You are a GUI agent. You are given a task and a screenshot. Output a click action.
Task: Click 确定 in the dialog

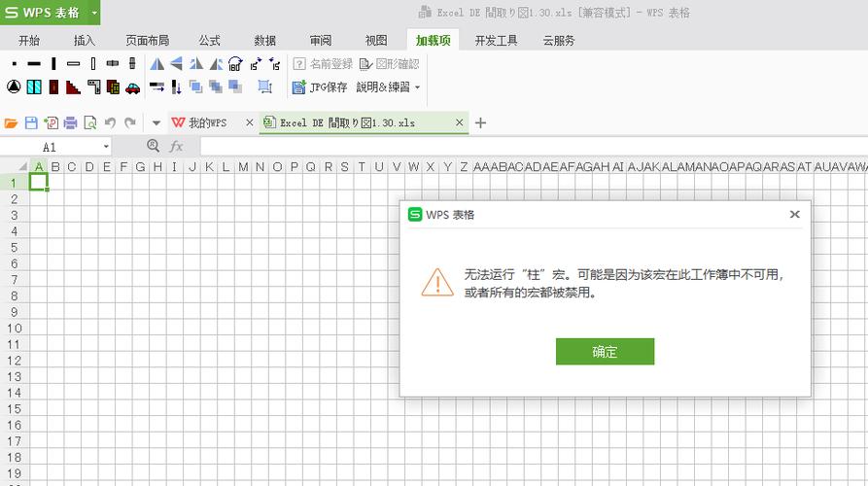click(x=605, y=352)
